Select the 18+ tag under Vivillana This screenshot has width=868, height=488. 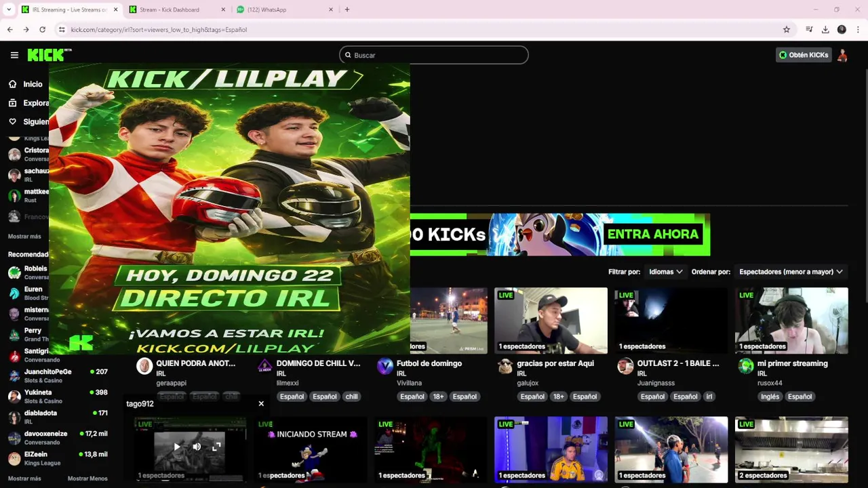pyautogui.click(x=438, y=396)
